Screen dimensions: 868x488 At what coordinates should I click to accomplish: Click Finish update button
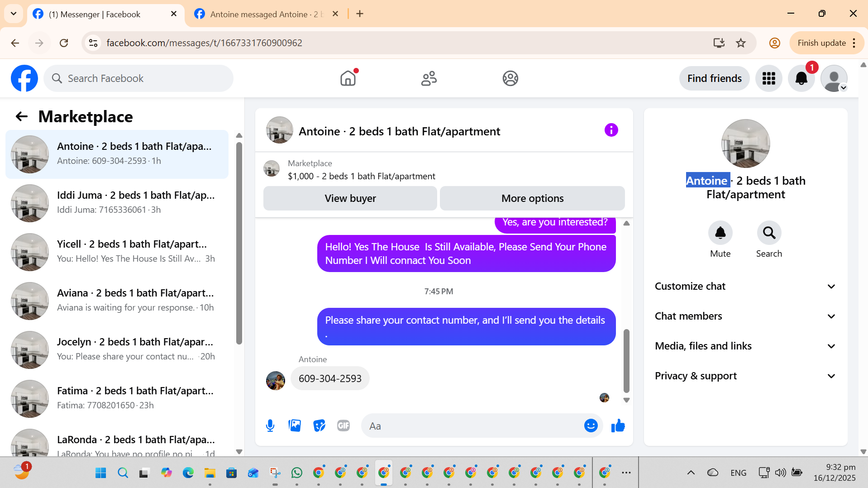pyautogui.click(x=827, y=43)
